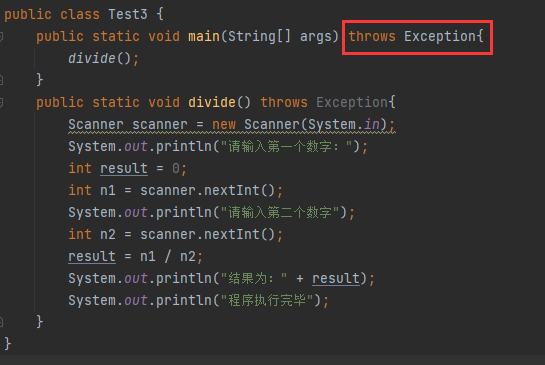Click the grayed 0 literal after result
This screenshot has height=365, width=545.
(176, 169)
